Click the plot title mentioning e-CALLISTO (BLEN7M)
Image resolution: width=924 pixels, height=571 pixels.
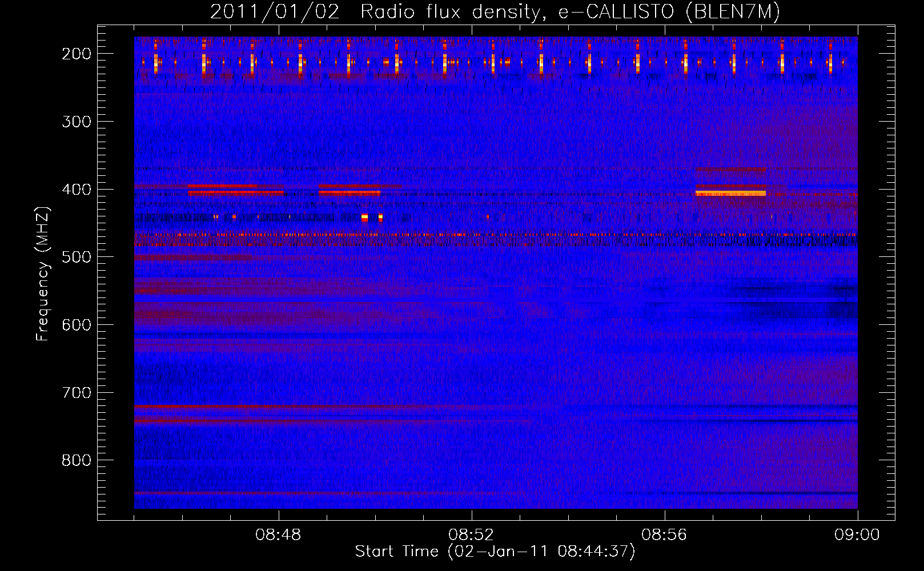click(x=495, y=11)
